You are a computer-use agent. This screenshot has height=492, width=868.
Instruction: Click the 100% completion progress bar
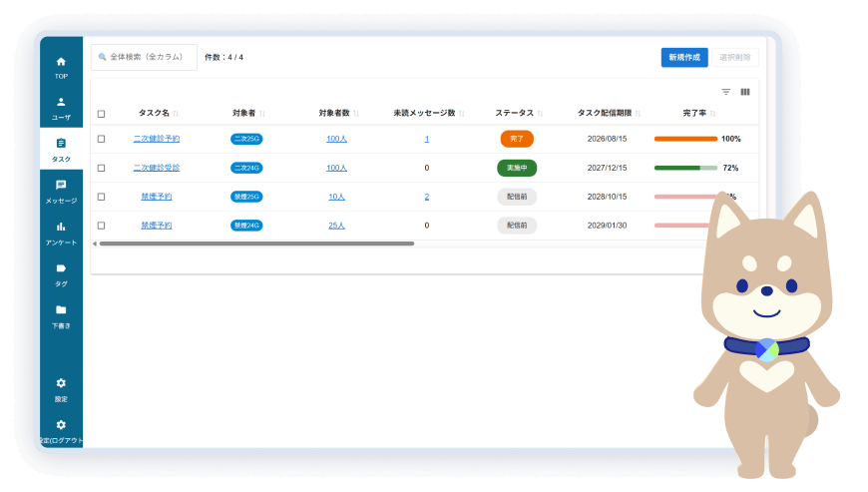[x=685, y=139]
